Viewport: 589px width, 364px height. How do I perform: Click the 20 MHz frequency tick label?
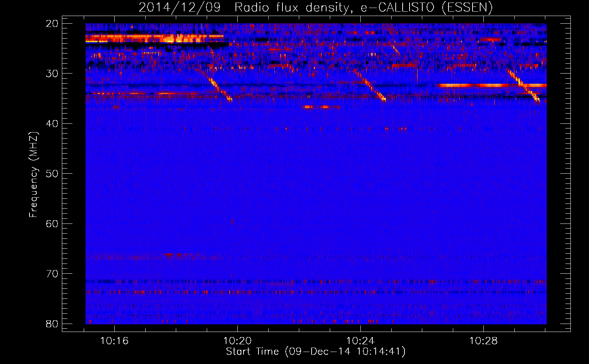click(x=52, y=24)
